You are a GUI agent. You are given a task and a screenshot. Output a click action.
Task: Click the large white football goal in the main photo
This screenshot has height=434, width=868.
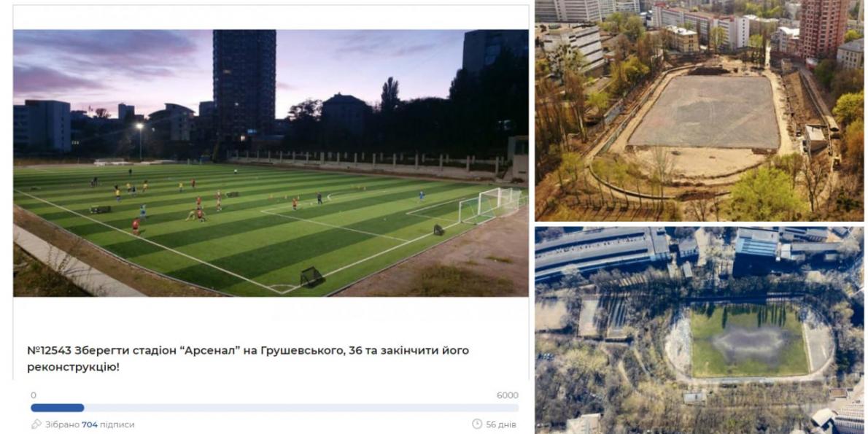tap(490, 205)
